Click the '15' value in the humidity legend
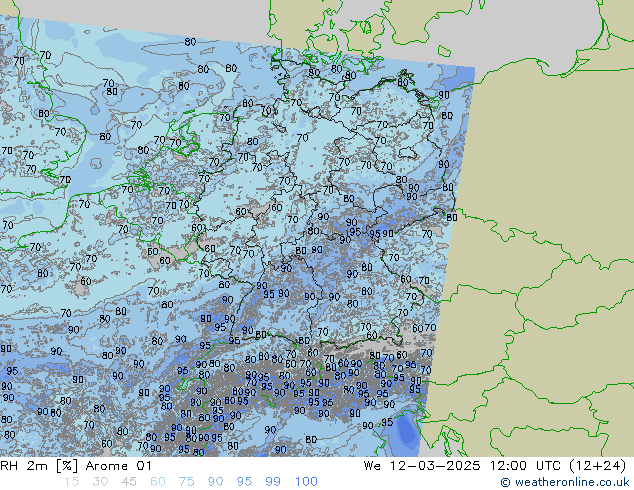Viewport: 634px width, 490px height. pos(71,482)
